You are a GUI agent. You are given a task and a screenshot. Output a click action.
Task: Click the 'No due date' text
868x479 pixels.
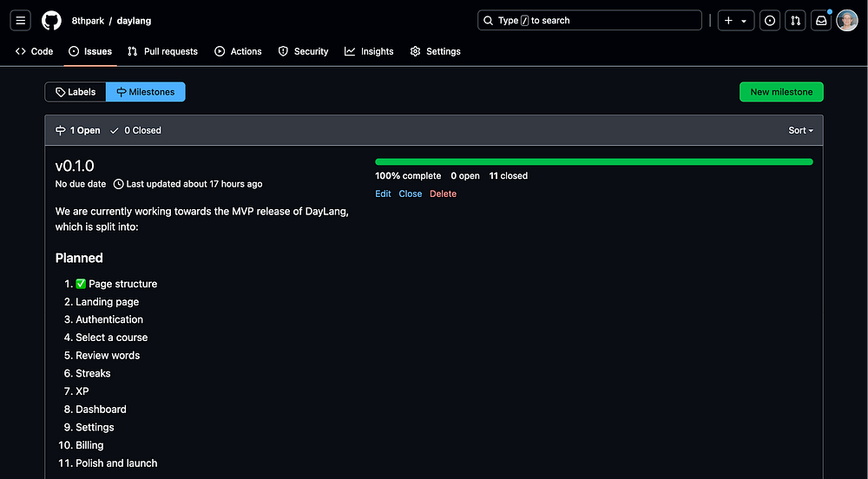80,184
